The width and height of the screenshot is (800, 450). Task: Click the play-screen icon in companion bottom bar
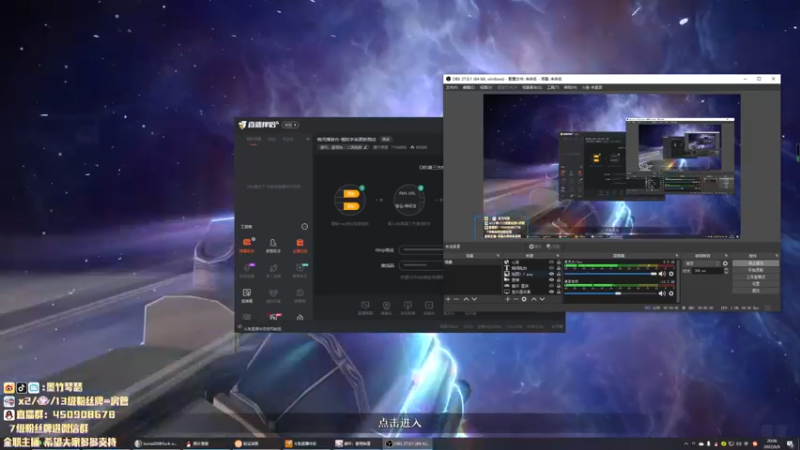429,307
